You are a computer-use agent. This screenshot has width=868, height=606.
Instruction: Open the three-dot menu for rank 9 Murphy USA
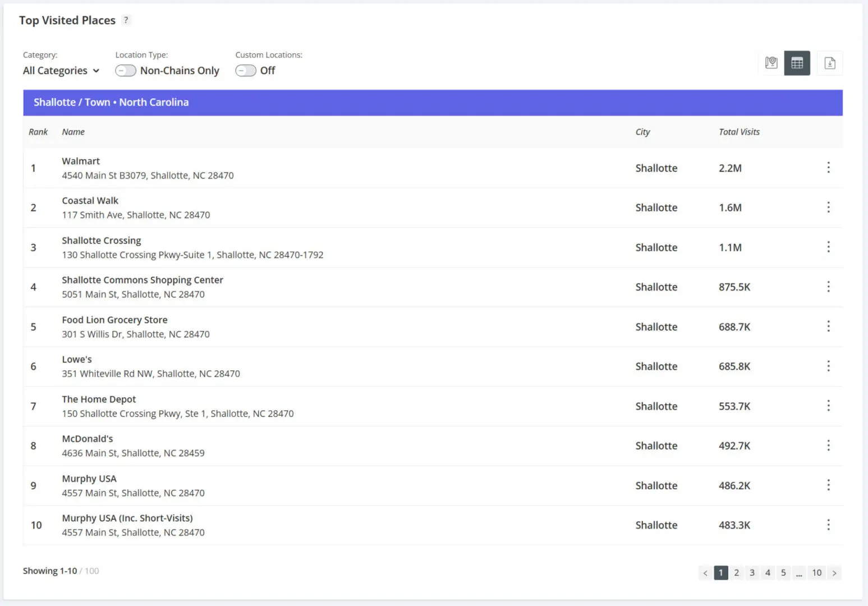[x=828, y=485]
